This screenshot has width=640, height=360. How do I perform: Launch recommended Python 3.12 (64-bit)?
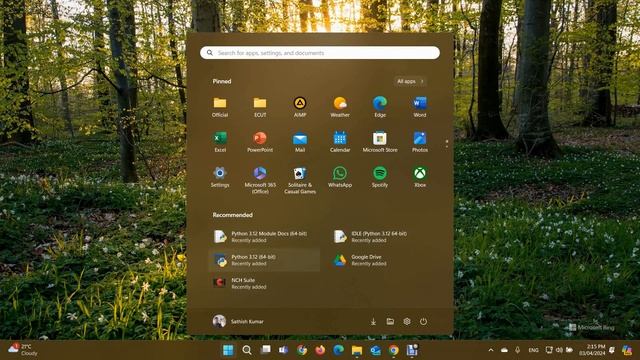[264, 260]
